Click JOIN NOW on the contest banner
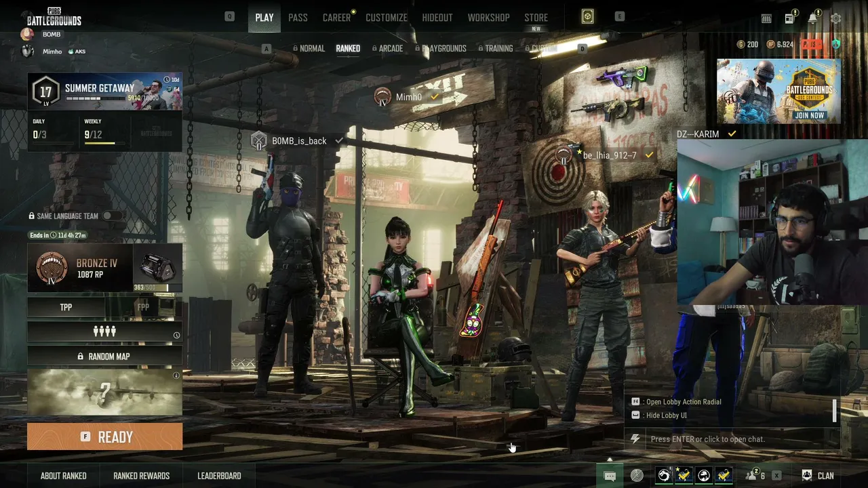868x488 pixels. click(809, 115)
